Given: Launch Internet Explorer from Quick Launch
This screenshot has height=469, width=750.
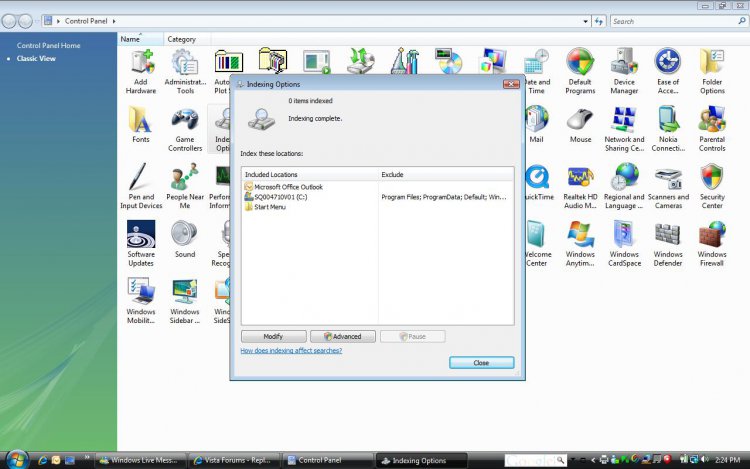Looking at the screenshot, I should click(x=43, y=460).
